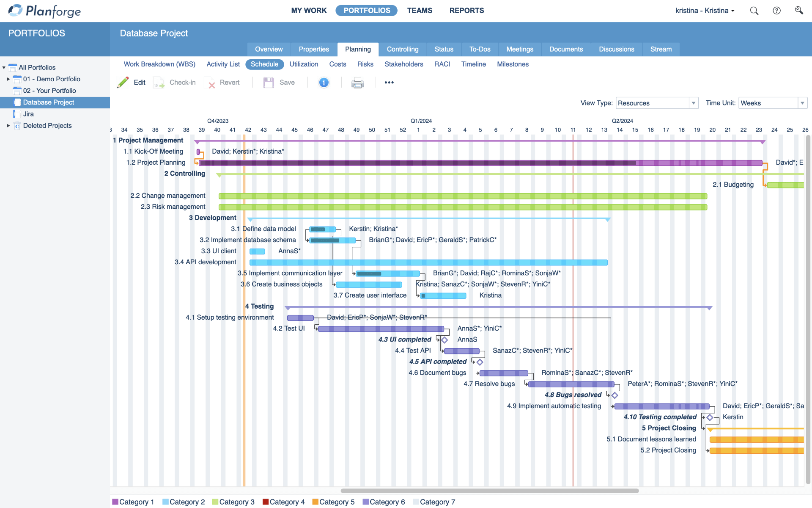The height and width of the screenshot is (508, 812).
Task: Select the Jira project in the sidebar
Action: (29, 114)
